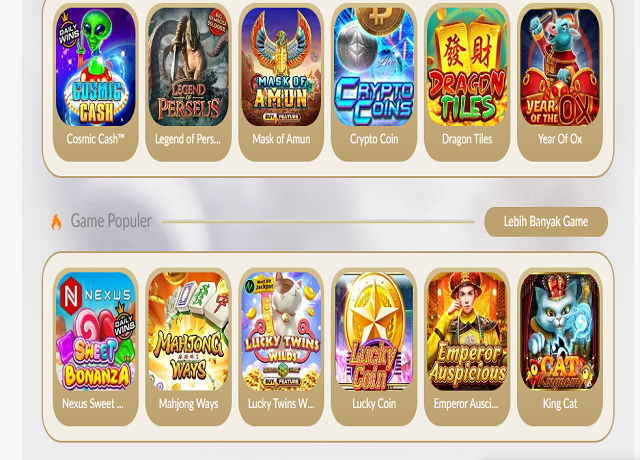The image size is (640, 460).
Task: Open the Emperor Auspicious game
Action: tap(467, 331)
